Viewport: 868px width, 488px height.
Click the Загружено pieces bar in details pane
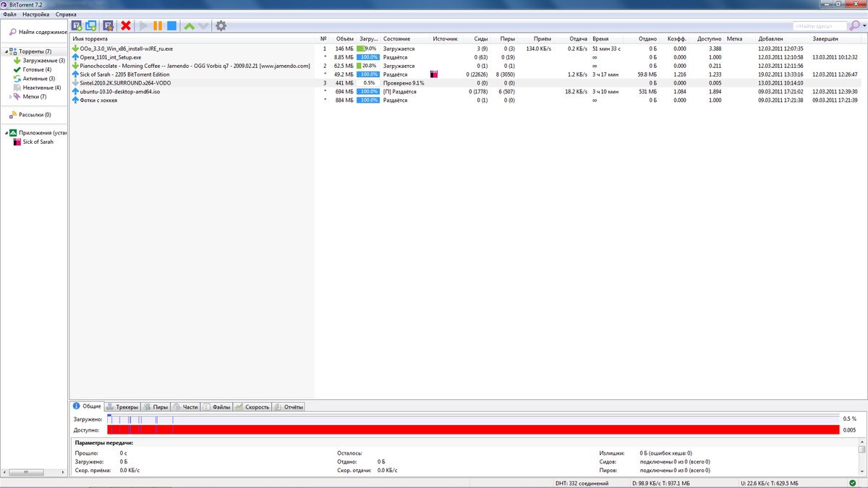[473, 419]
